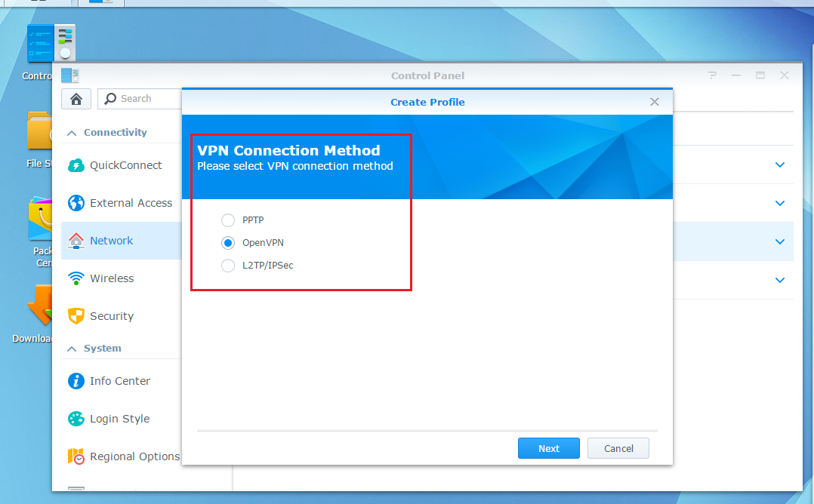Click Next in Create Profile dialog
The height and width of the screenshot is (504, 814).
[x=549, y=448]
